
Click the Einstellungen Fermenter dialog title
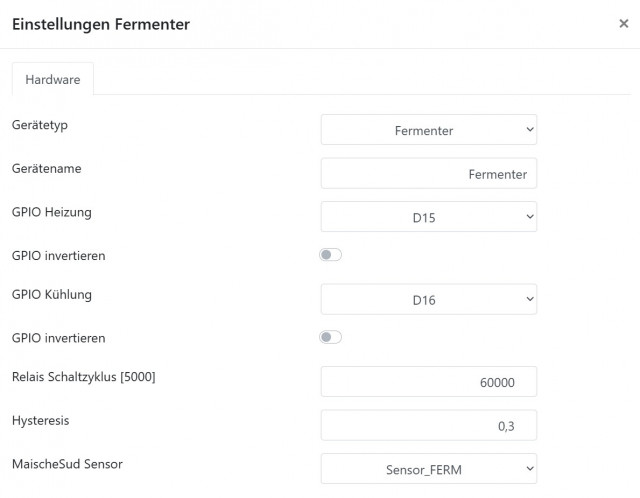101,24
